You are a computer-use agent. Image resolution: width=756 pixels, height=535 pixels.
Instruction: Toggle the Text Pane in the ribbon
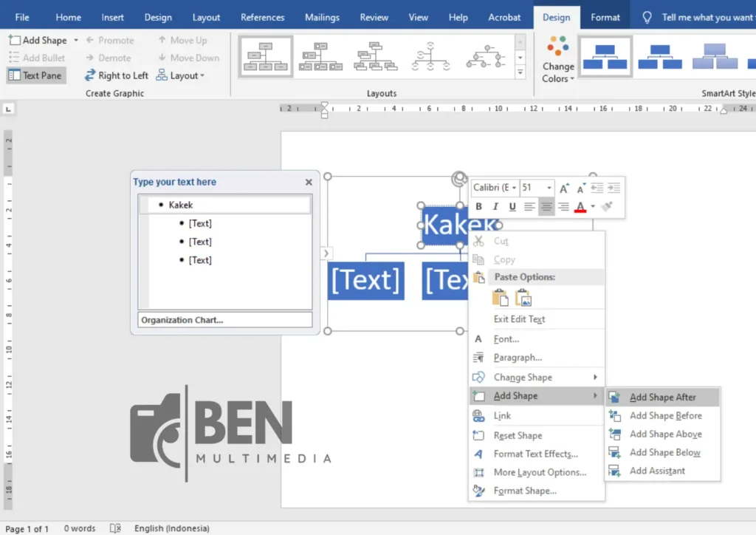click(x=35, y=75)
